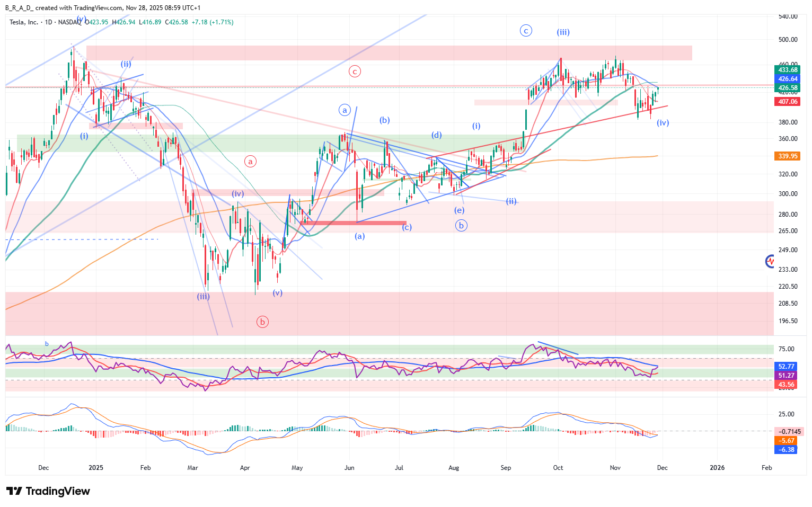Image resolution: width=812 pixels, height=507 pixels.
Task: Select the red circled 'a' wave label
Action: 251,161
